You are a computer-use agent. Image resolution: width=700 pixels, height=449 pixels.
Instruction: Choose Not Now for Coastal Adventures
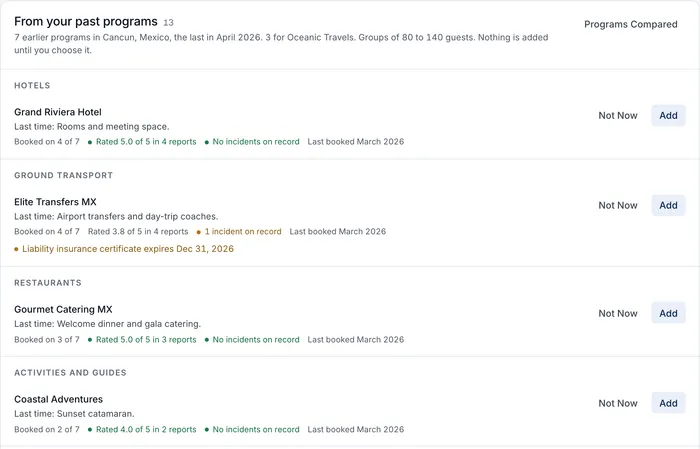tap(618, 403)
